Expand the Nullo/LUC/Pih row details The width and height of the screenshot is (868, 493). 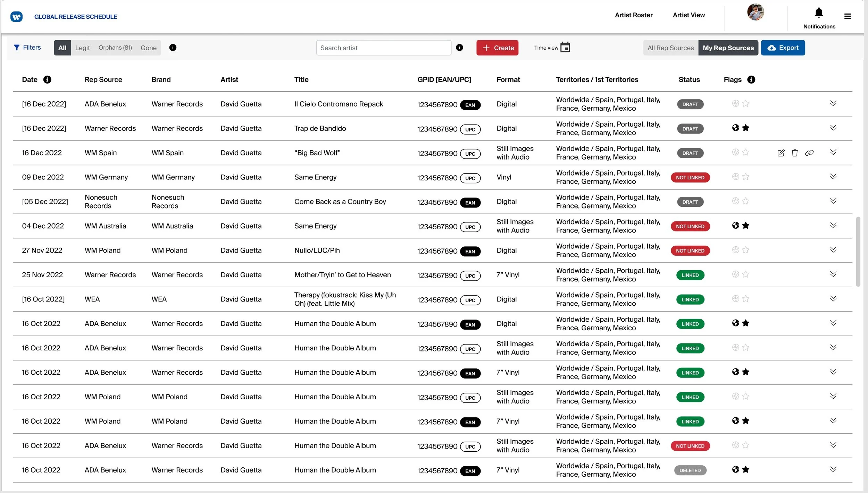point(833,250)
